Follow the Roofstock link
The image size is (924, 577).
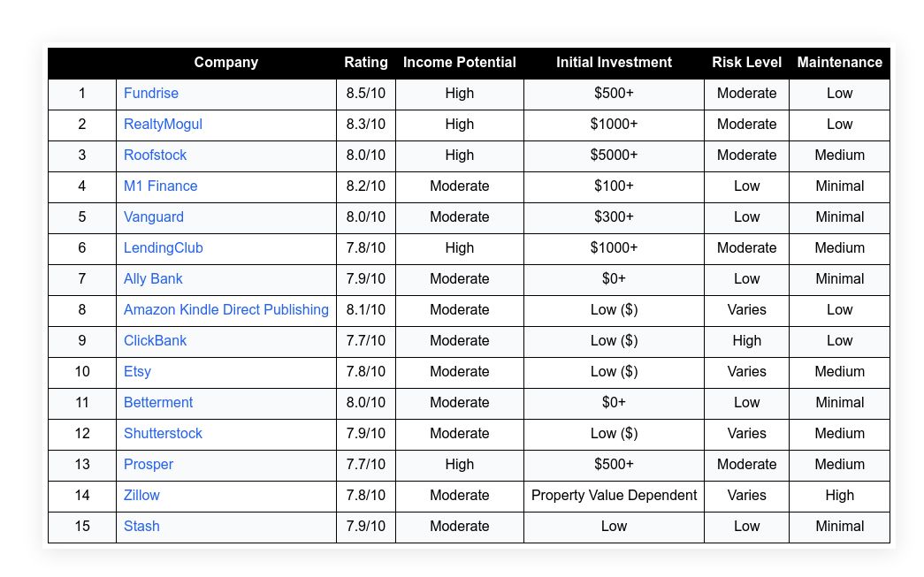coord(155,155)
